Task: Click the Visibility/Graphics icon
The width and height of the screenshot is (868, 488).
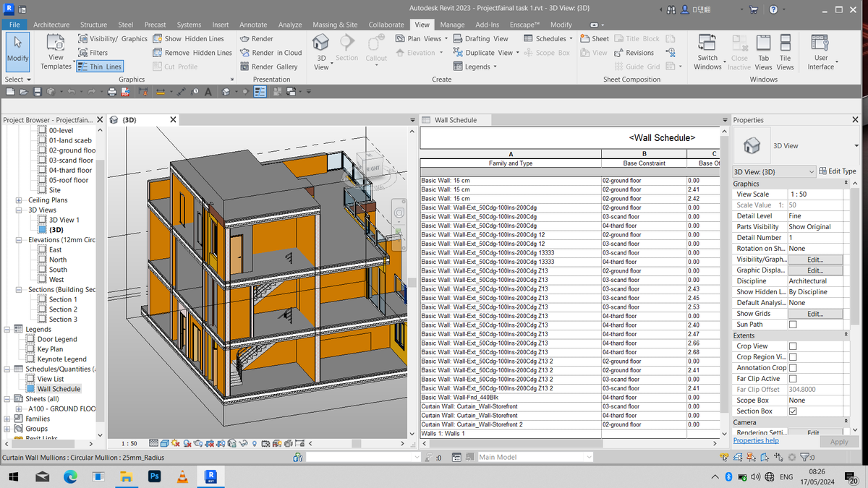Action: [85, 39]
